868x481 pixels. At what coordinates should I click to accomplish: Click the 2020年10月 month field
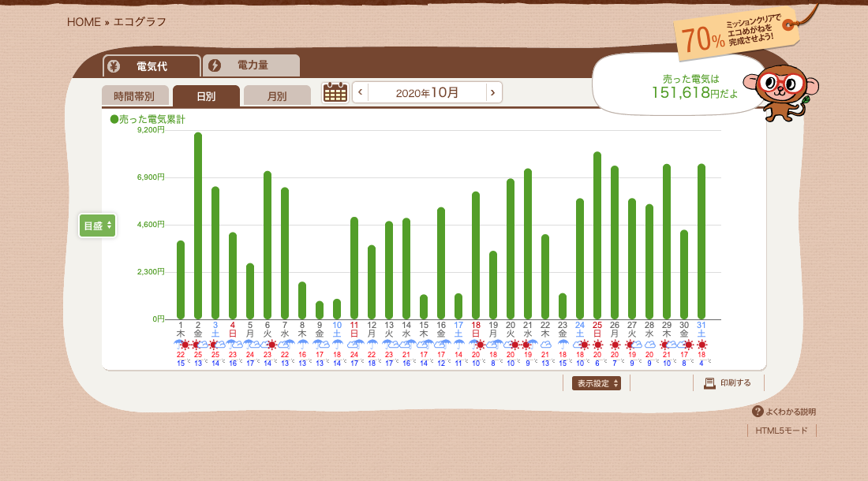(x=427, y=92)
